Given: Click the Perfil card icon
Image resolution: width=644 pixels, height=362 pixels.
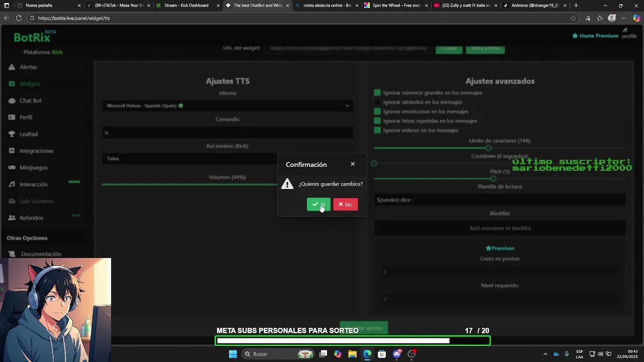Looking at the screenshot, I should point(12,117).
